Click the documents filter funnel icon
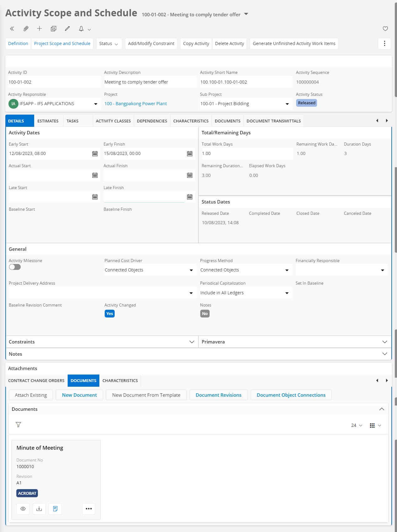The height and width of the screenshot is (532, 397). pos(18,425)
